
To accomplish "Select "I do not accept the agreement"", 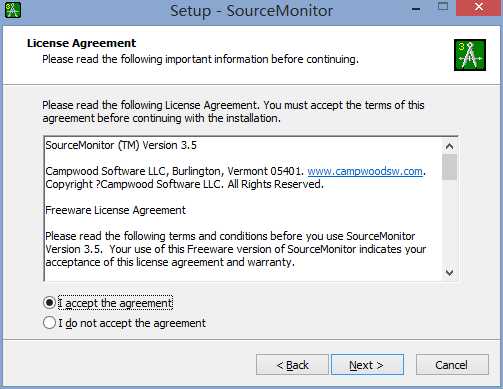I will (x=49, y=323).
